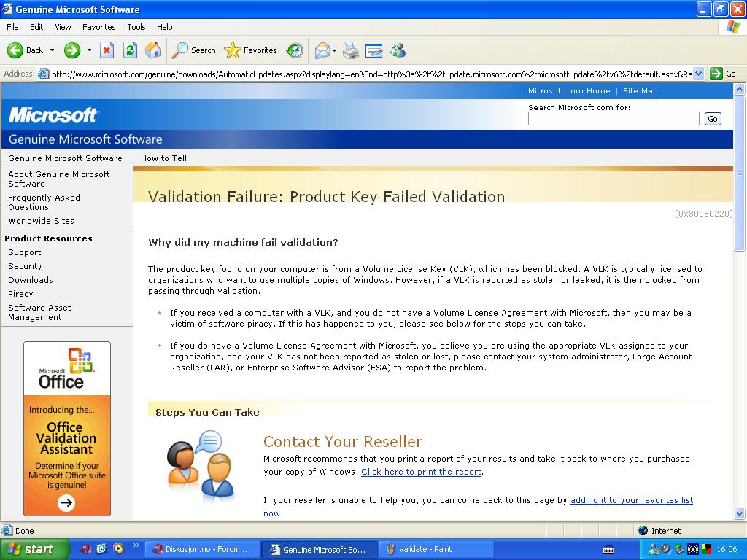The image size is (747, 560).
Task: Click the Genuine Microsoft Software taskbar button
Action: click(320, 550)
